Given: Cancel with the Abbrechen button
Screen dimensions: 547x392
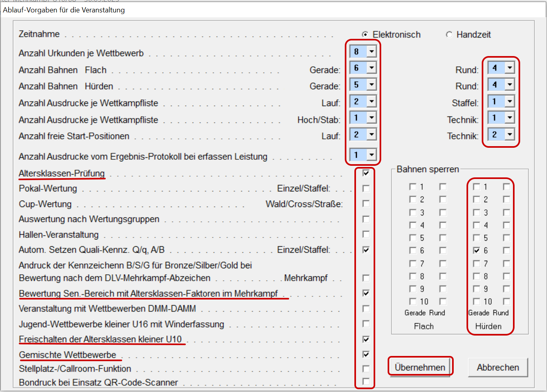Looking at the screenshot, I should (498, 367).
